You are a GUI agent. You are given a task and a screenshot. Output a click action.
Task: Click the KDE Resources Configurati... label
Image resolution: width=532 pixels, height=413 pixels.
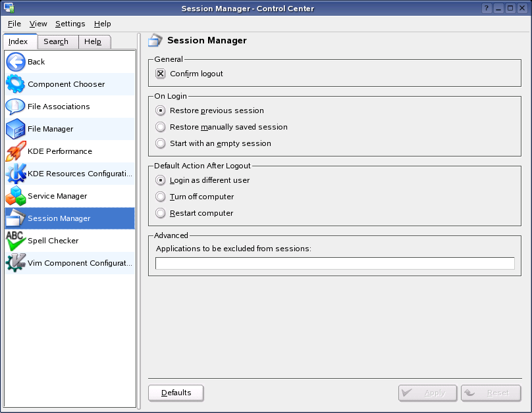(x=80, y=174)
